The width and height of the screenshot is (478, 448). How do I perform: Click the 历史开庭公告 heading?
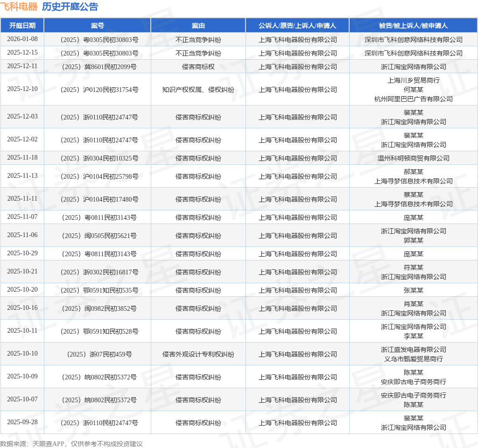pyautogui.click(x=70, y=7)
